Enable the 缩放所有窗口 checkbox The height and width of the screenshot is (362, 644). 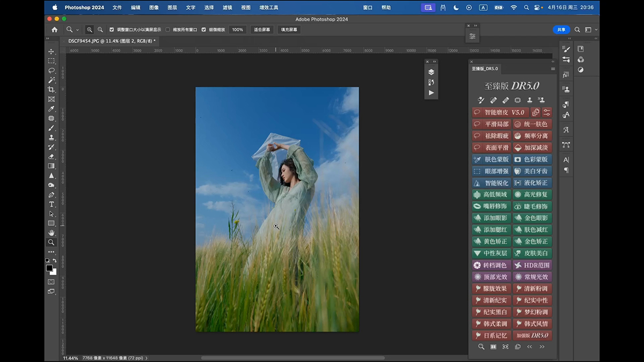click(x=167, y=29)
